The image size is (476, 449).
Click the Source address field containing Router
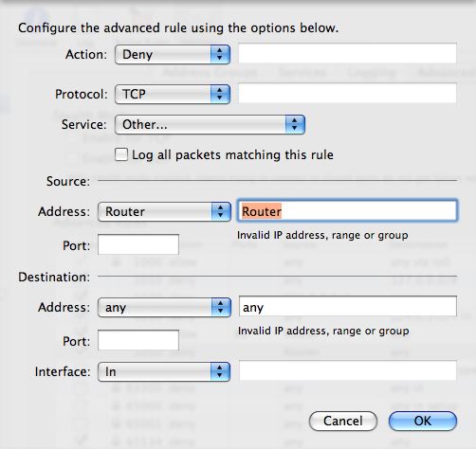(x=347, y=210)
